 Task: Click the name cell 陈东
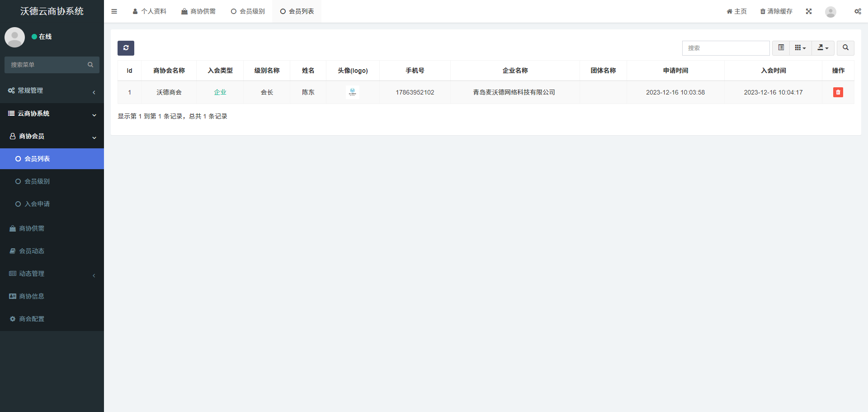coord(308,92)
